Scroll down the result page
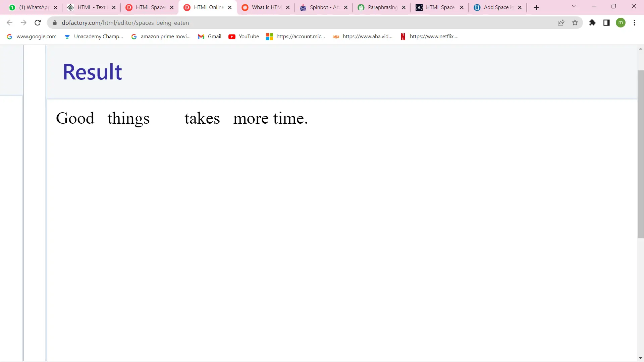644x362 pixels. pyautogui.click(x=641, y=358)
